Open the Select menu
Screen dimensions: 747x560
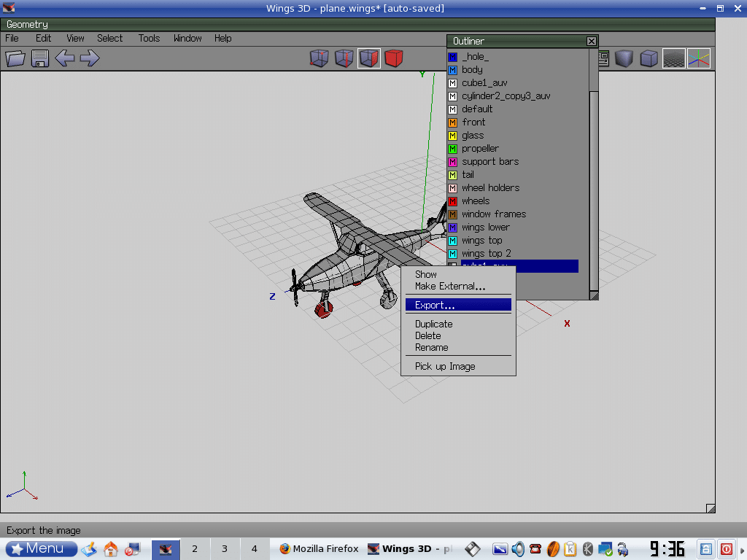click(110, 38)
